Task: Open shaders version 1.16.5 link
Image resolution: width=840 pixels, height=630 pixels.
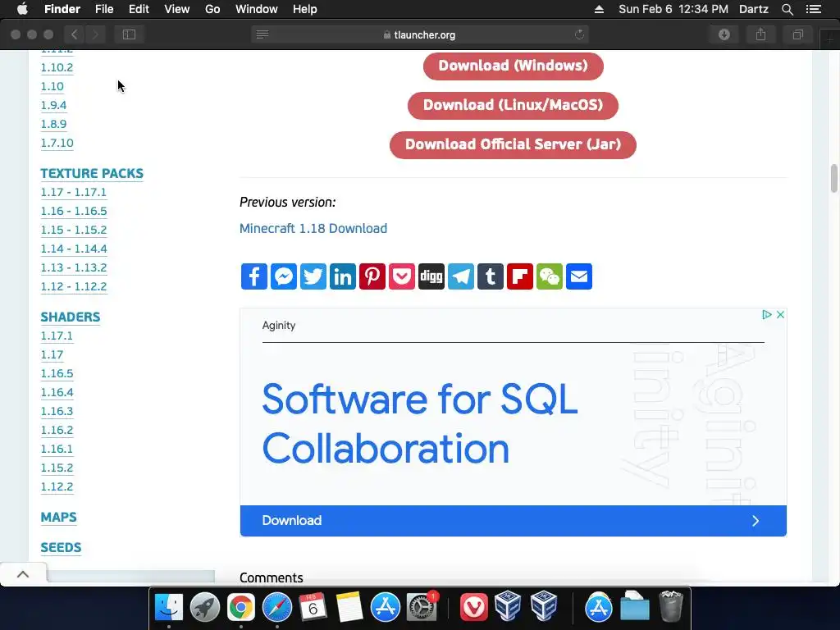Action: 57,373
